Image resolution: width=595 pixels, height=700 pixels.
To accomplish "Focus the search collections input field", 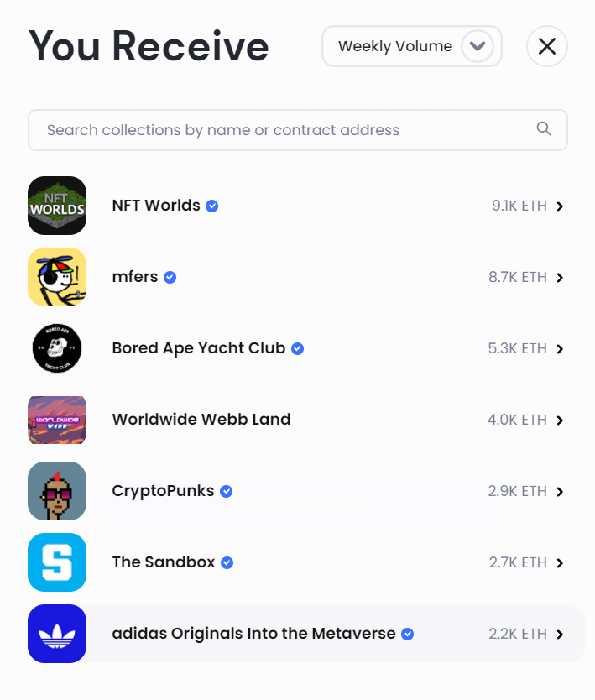I will tap(298, 130).
